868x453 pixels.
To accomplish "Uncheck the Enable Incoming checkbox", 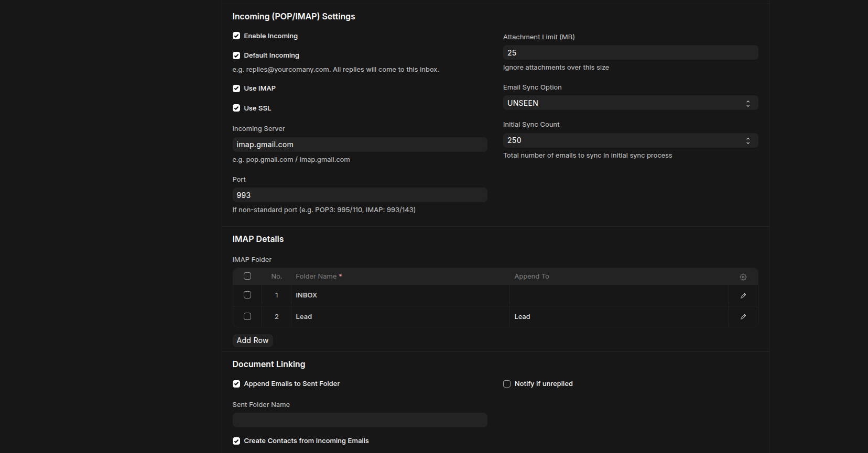I will tap(236, 36).
